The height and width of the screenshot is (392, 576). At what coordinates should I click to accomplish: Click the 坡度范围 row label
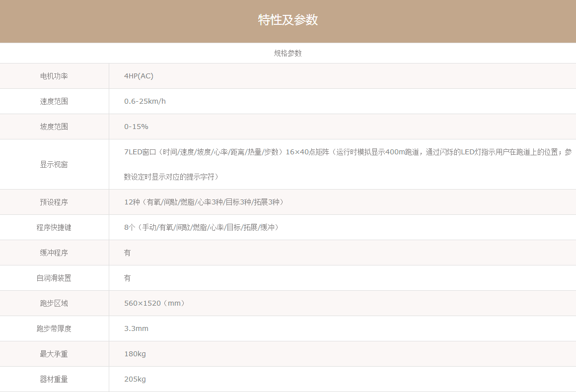coord(54,127)
